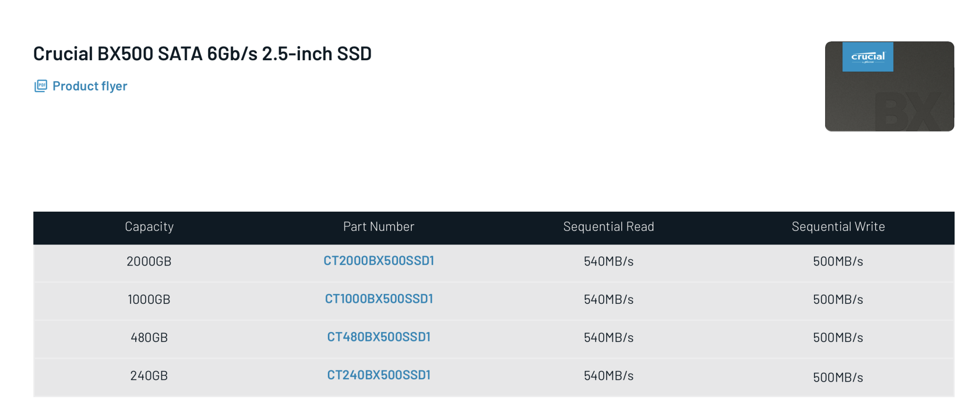Open part number CT1000BX500SSD1
The image size is (980, 416).
click(x=379, y=299)
